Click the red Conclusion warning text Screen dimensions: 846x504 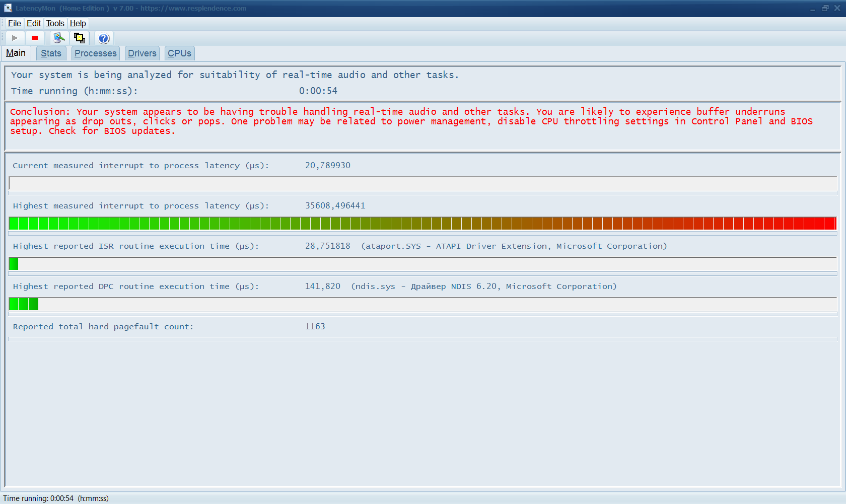point(411,121)
